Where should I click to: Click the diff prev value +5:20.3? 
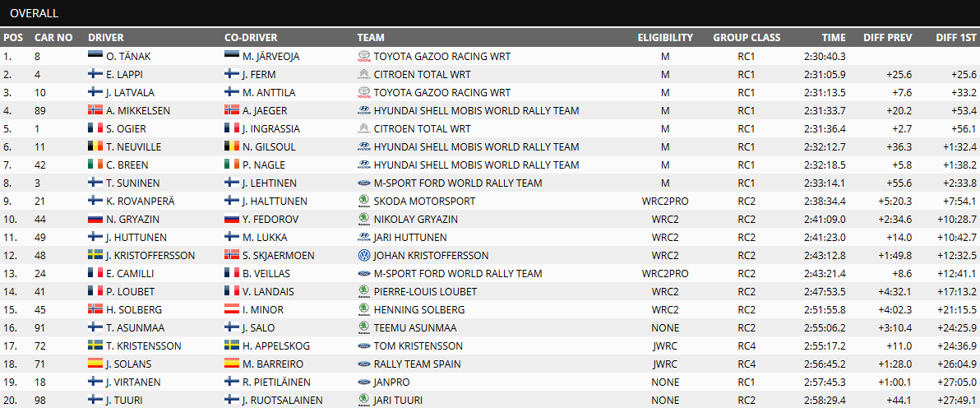tap(894, 202)
